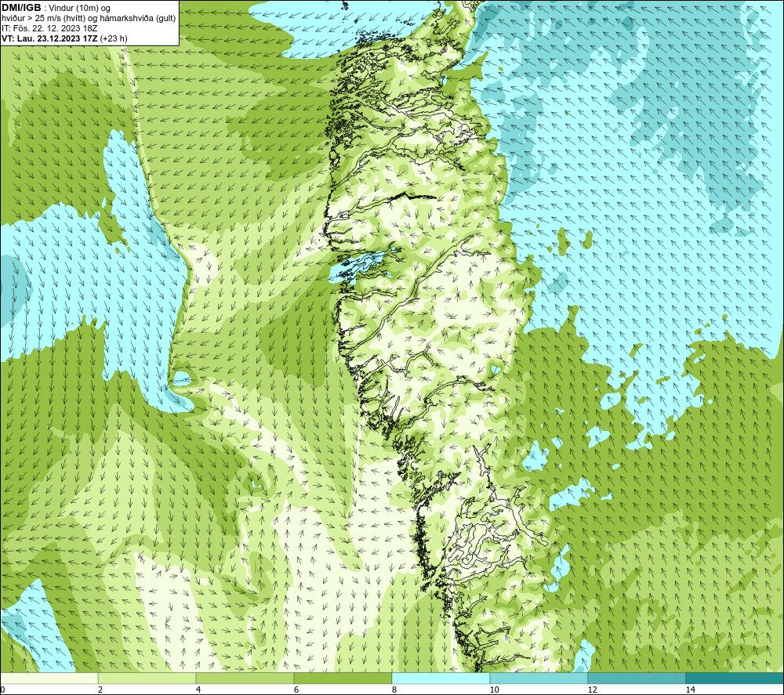Image resolution: width=784 pixels, height=695 pixels.
Task: Select the "hviður > 25 m/s" legend line
Action: pyautogui.click(x=89, y=19)
